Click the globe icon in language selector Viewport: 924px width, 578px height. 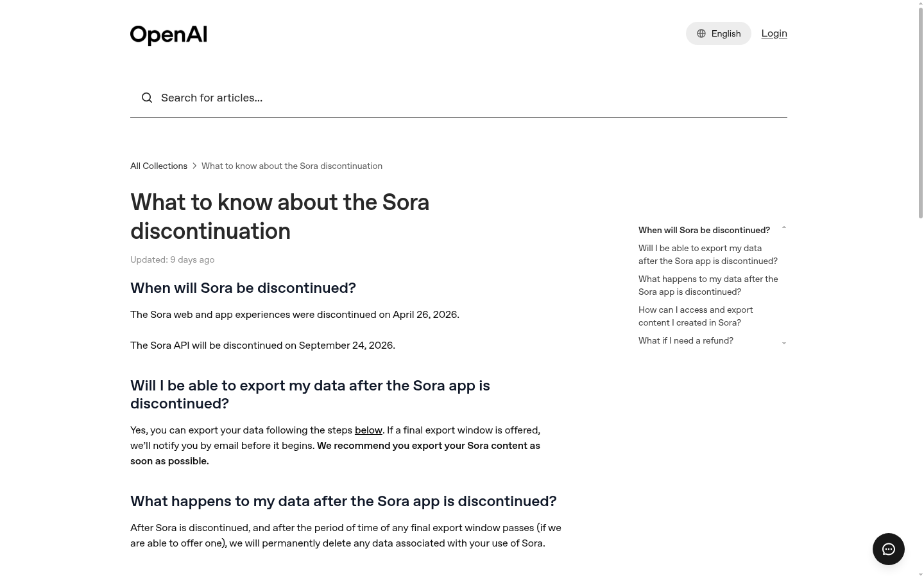701,33
